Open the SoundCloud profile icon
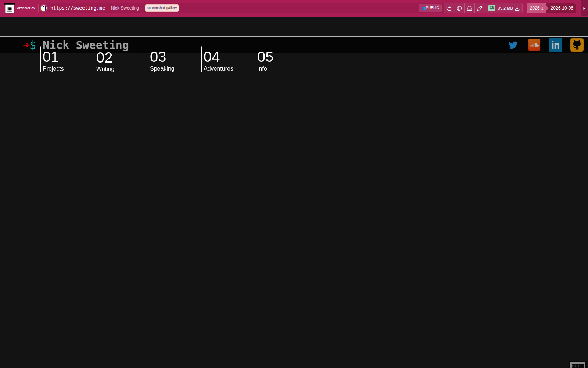 (534, 45)
